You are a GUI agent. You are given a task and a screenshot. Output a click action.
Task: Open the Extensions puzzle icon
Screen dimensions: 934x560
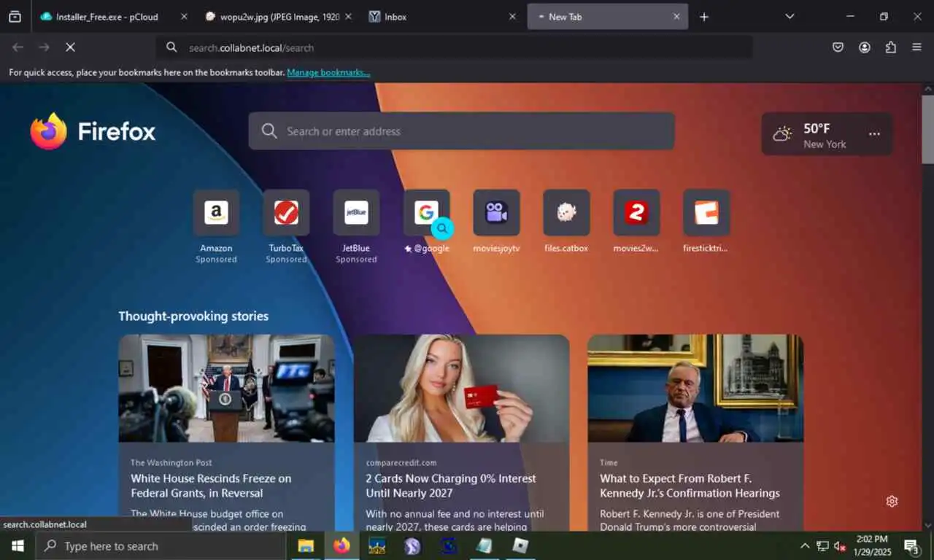tap(891, 47)
